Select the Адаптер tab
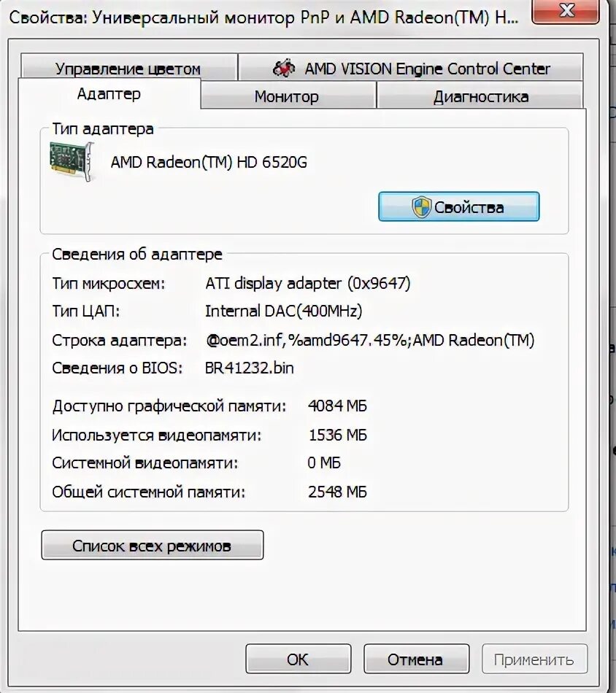This screenshot has height=693, width=616. [x=109, y=93]
